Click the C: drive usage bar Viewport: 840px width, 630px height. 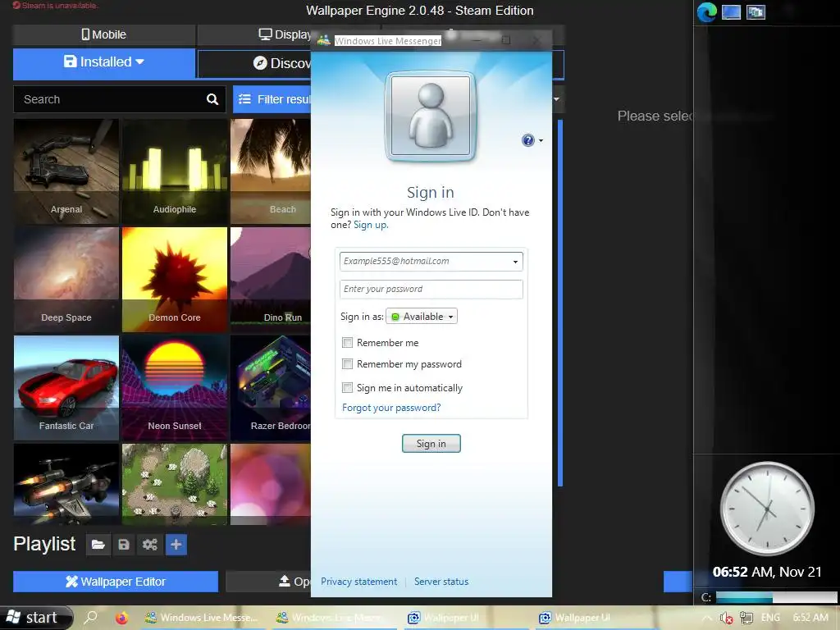click(776, 597)
